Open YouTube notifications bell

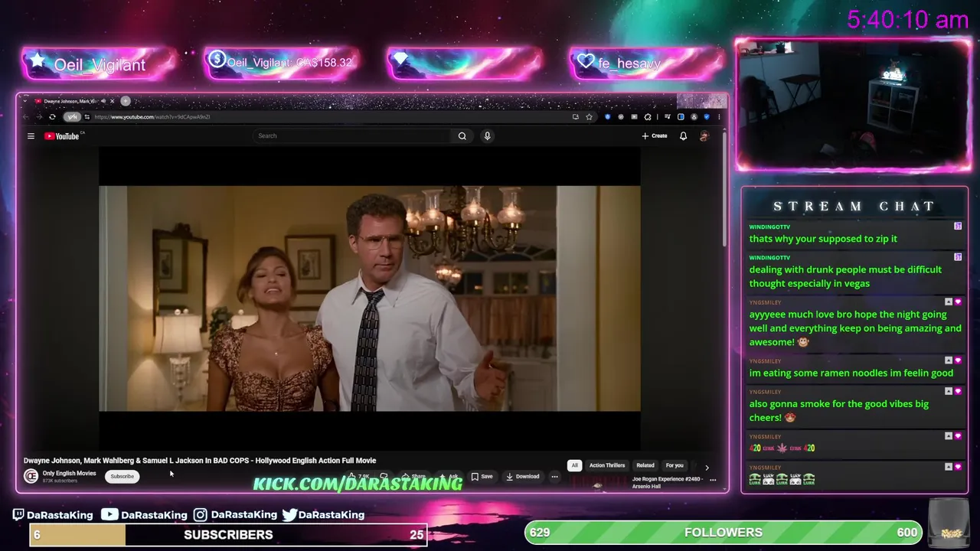[683, 136]
